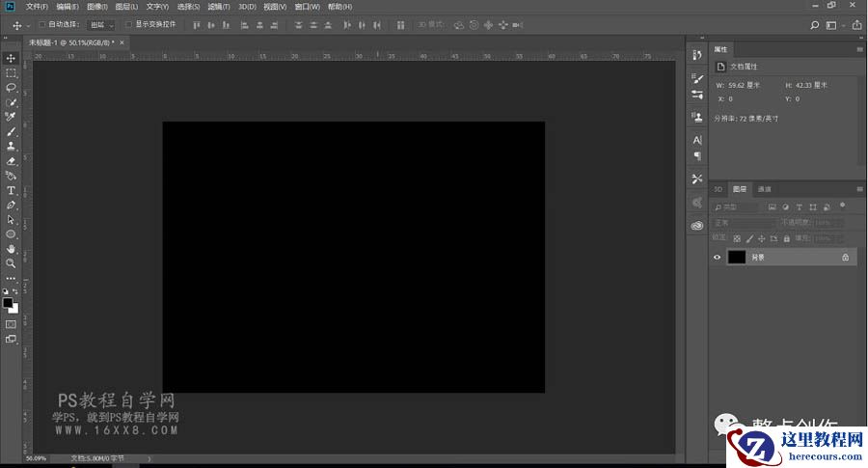Pick the Brush tool in toolbar
868x468 pixels.
point(11,131)
